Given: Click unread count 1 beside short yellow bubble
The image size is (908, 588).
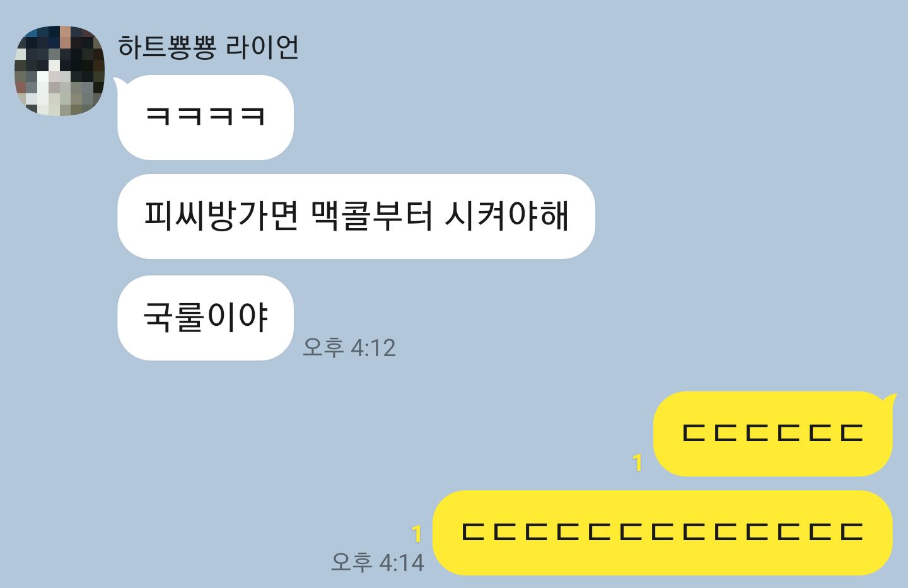Looking at the screenshot, I should (x=637, y=463).
